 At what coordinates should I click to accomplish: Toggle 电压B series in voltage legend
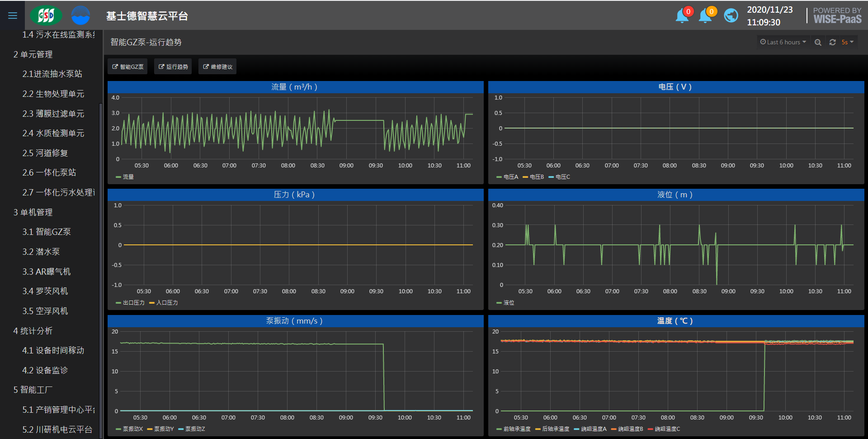click(x=537, y=177)
